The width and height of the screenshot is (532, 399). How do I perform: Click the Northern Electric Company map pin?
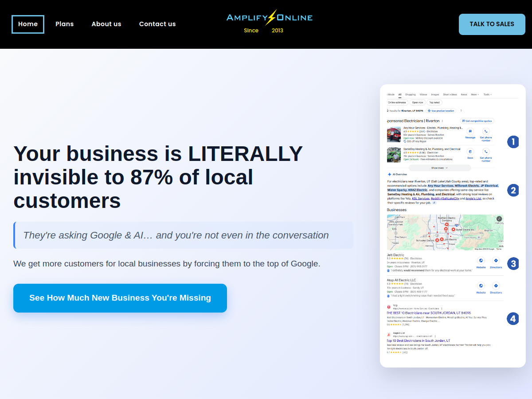pos(446,224)
